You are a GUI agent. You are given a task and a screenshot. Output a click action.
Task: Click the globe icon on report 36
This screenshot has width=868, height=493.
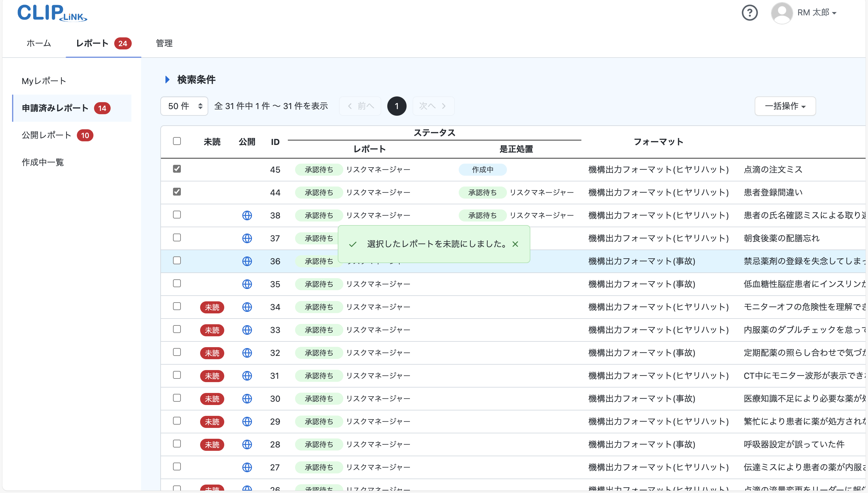247,261
